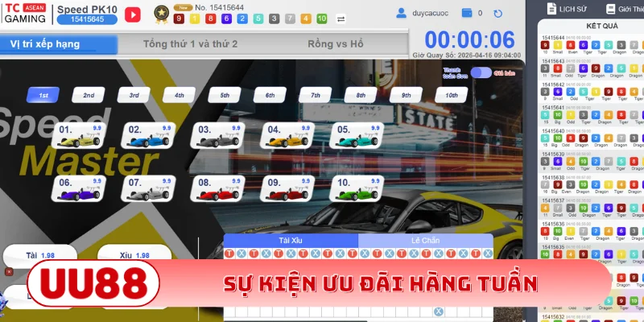Click the gold star medal icon

(x=162, y=14)
